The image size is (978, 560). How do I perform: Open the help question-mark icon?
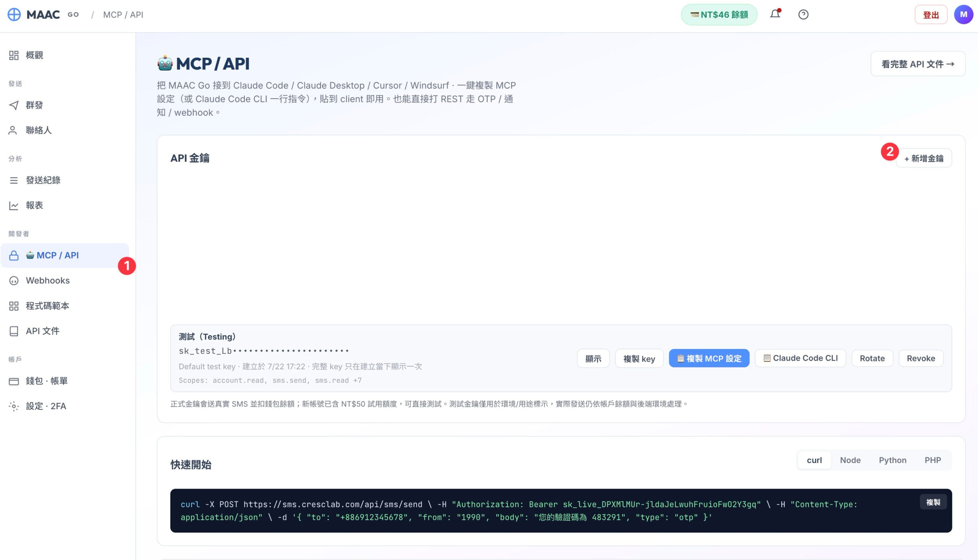[803, 15]
